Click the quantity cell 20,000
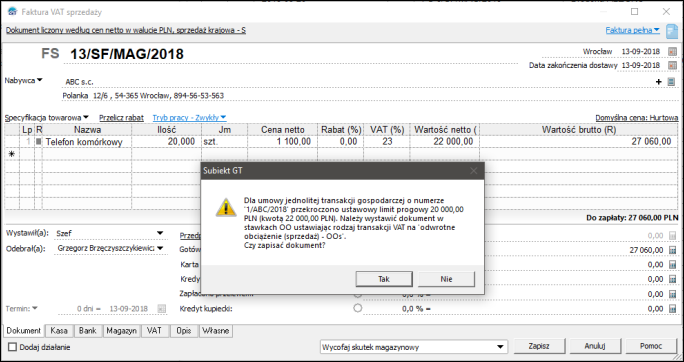 pos(167,142)
